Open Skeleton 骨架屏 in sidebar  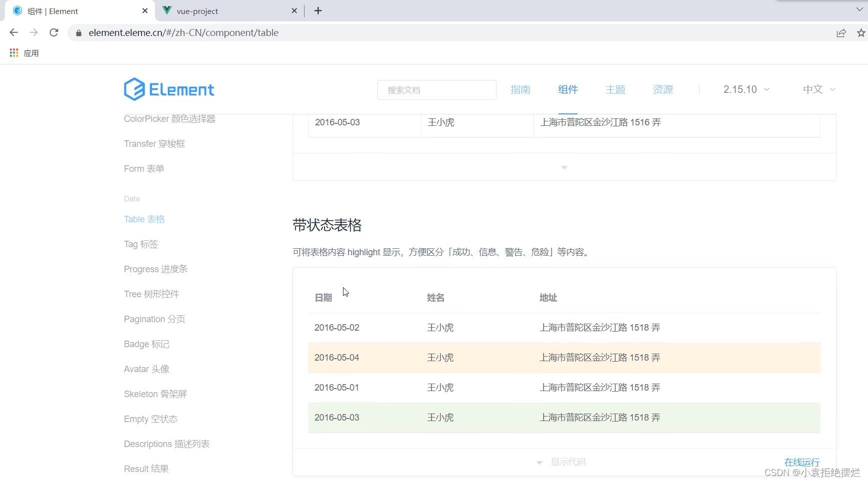pos(155,394)
